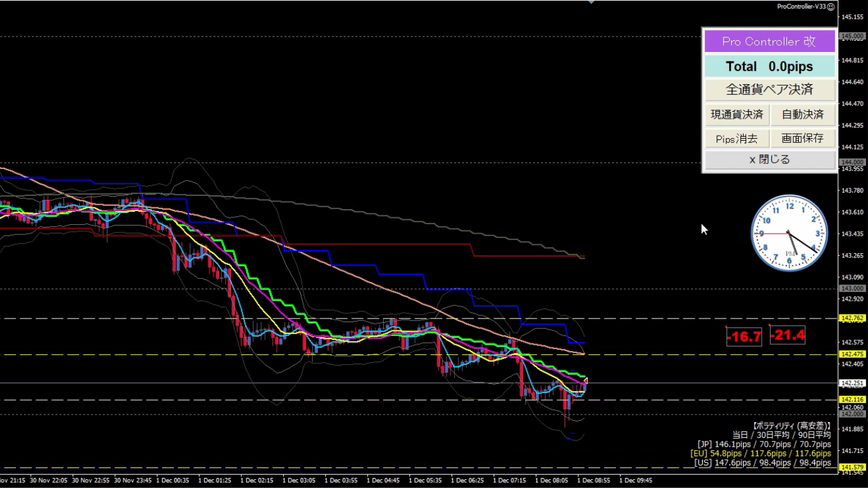Click the 142.116 yellow price tag
Image resolution: width=868 pixels, height=488 pixels.
click(853, 399)
